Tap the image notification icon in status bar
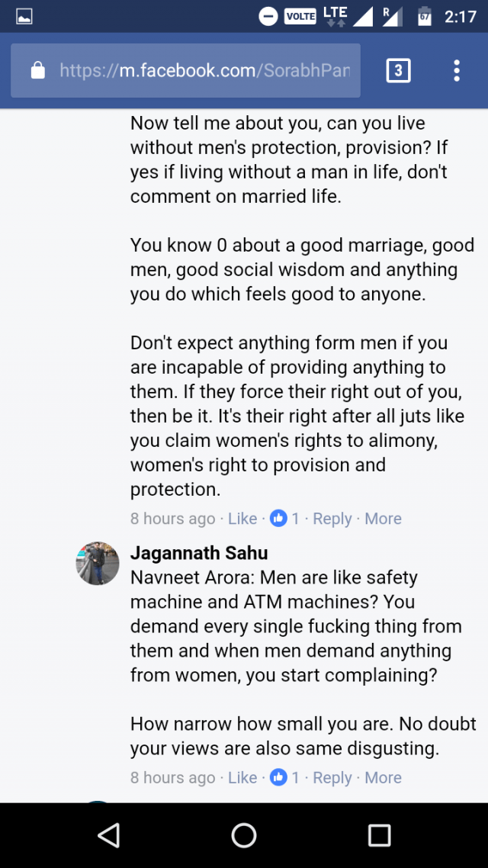 pos(24,16)
